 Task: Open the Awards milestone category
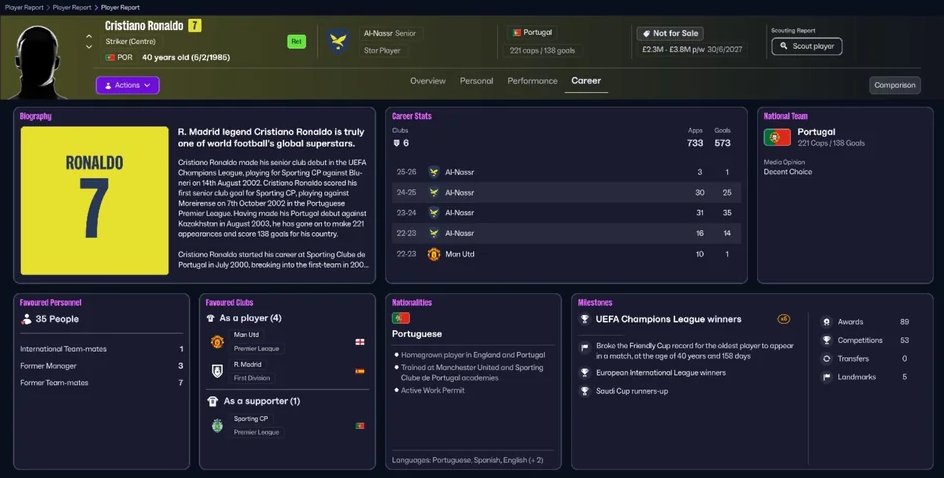point(865,322)
